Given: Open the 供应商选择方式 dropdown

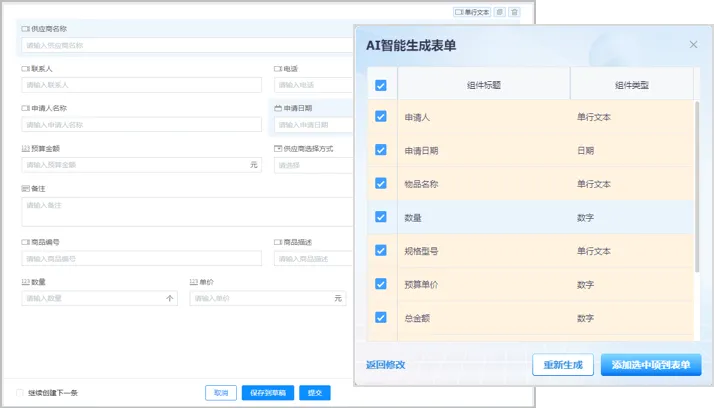Looking at the screenshot, I should [313, 165].
